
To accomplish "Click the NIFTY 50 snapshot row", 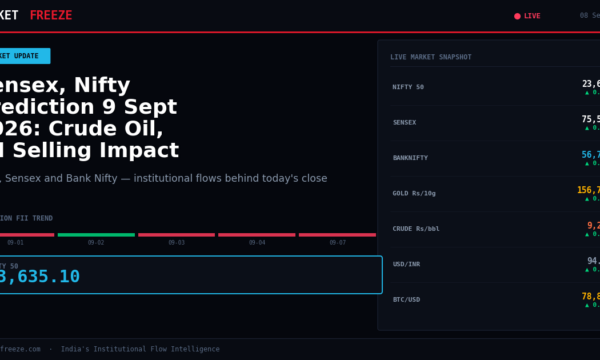I will click(x=495, y=87).
